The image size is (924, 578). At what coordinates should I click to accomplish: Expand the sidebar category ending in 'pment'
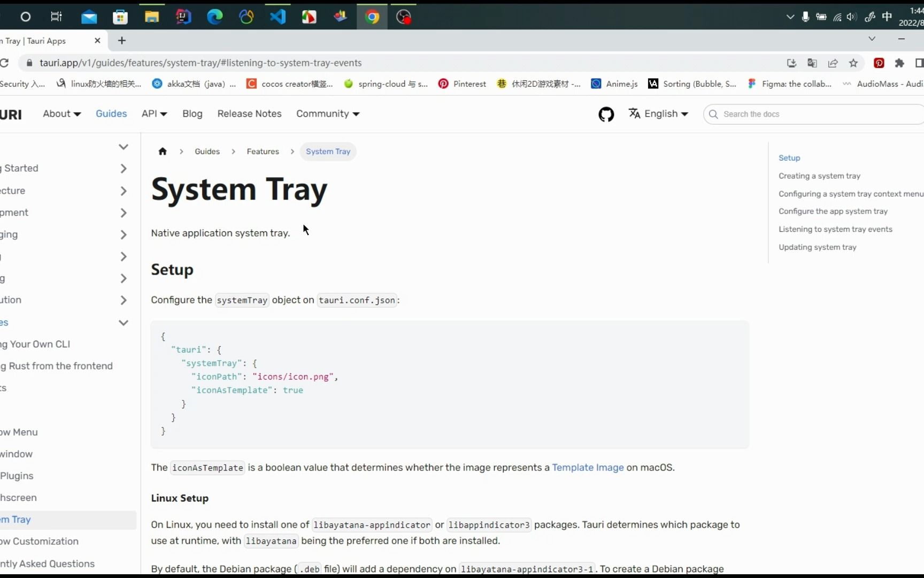124,213
